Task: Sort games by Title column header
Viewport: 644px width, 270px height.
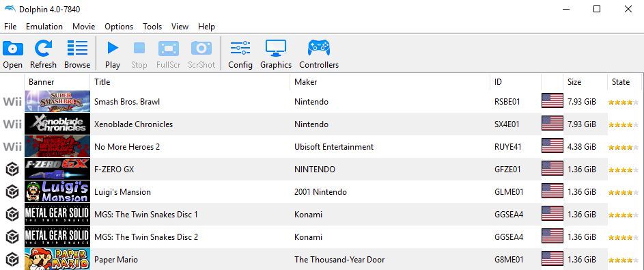Action: [x=190, y=82]
